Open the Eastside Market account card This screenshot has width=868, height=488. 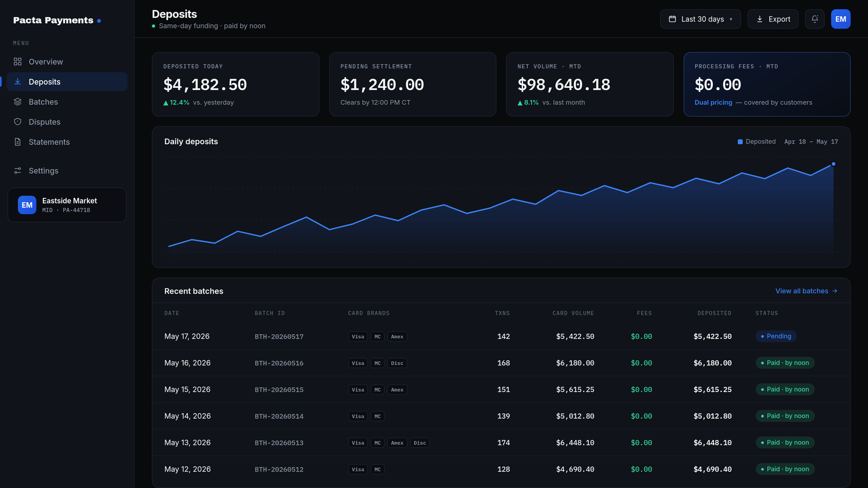point(67,205)
